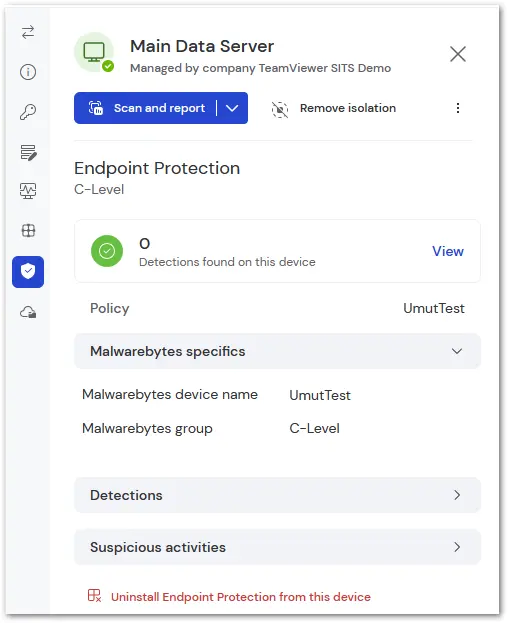Viewport: 508px width, 623px height.
Task: Open the notes list-with-pencil sidebar icon
Action: (x=28, y=152)
